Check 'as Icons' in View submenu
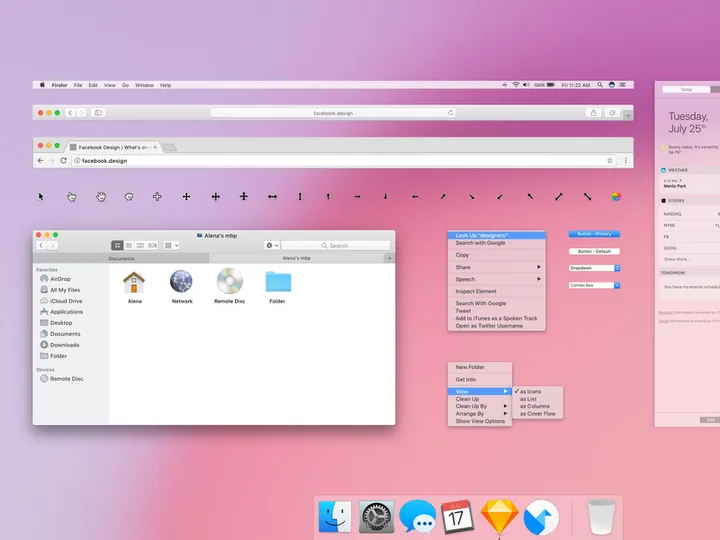The width and height of the screenshot is (720, 540). tap(538, 392)
